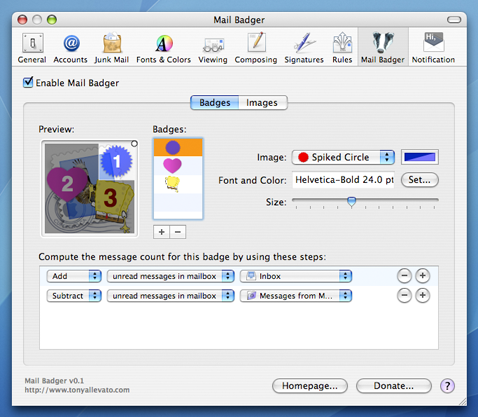
Task: Open the Composing preferences pane
Action: [x=256, y=48]
